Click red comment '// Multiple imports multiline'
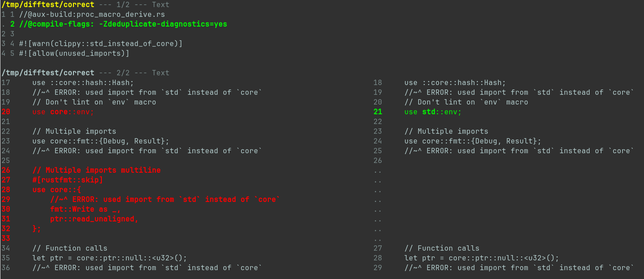Image resolution: width=644 pixels, height=279 pixels. point(96,170)
